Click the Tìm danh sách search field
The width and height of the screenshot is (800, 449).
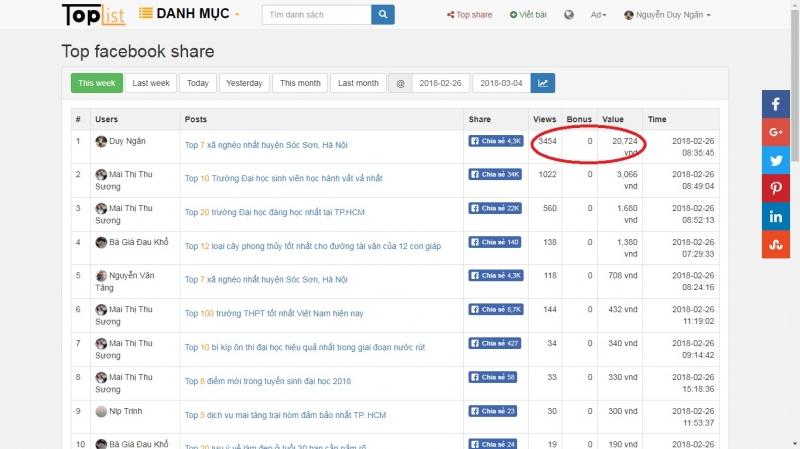(316, 15)
